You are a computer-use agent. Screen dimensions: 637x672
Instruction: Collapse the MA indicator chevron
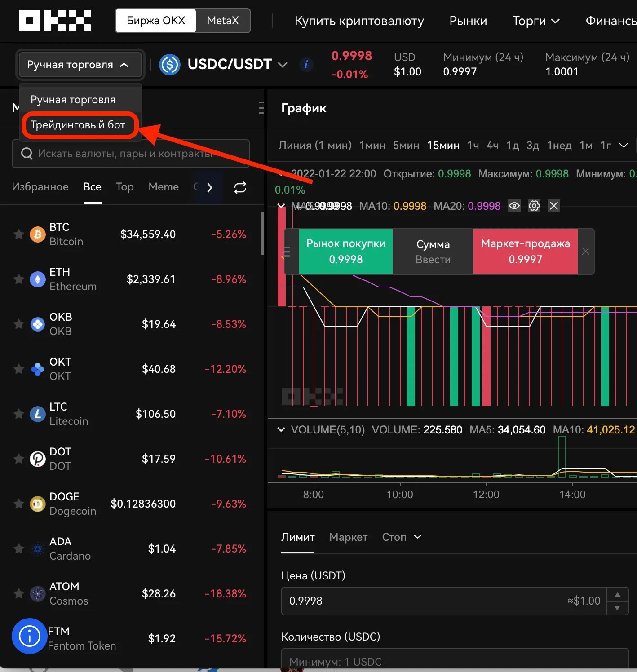pyautogui.click(x=281, y=206)
